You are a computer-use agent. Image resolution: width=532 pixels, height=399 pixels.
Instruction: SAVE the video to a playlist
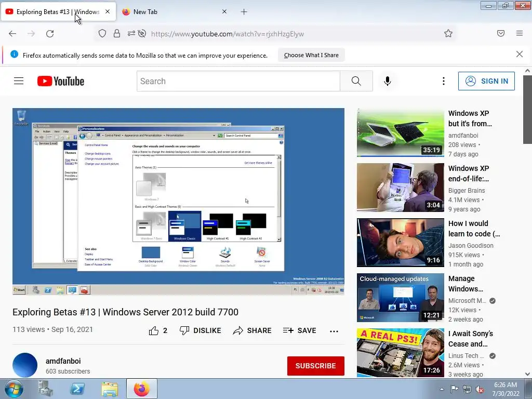300,330
